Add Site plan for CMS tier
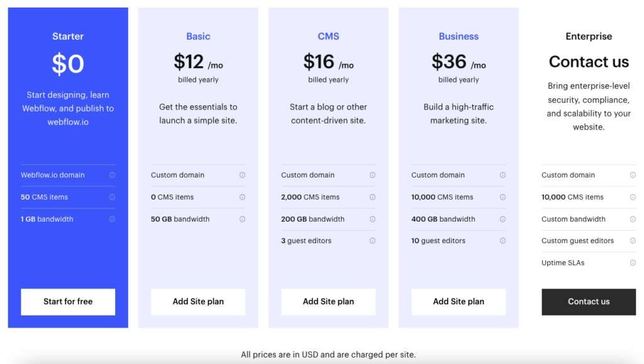Image resolution: width=644 pixels, height=364 pixels. click(x=328, y=302)
